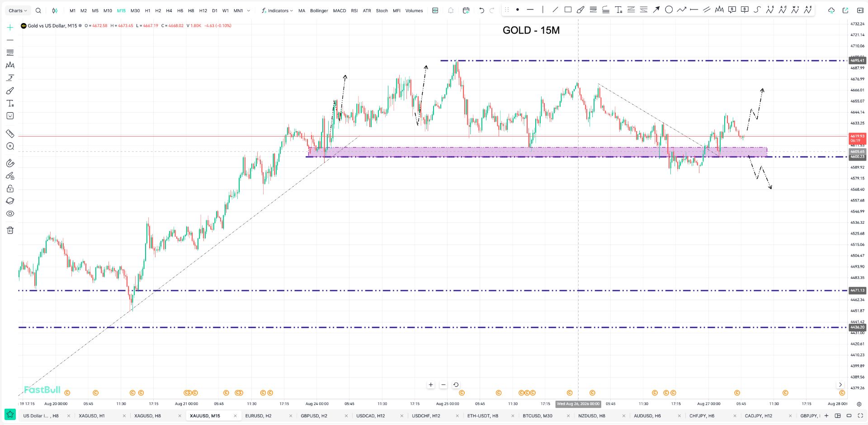Viewport: 868px width, 425px height.
Task: Switch to the ETH-USDT, H8 tab
Action: point(483,416)
